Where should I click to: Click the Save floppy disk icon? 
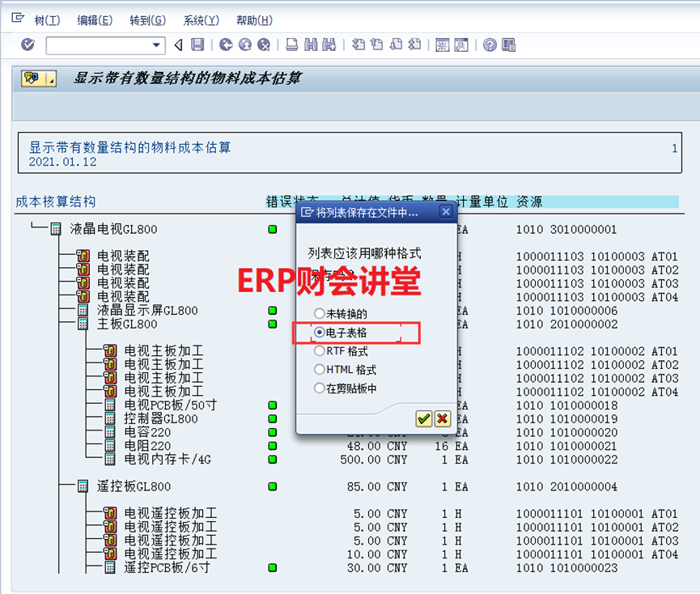(x=197, y=45)
